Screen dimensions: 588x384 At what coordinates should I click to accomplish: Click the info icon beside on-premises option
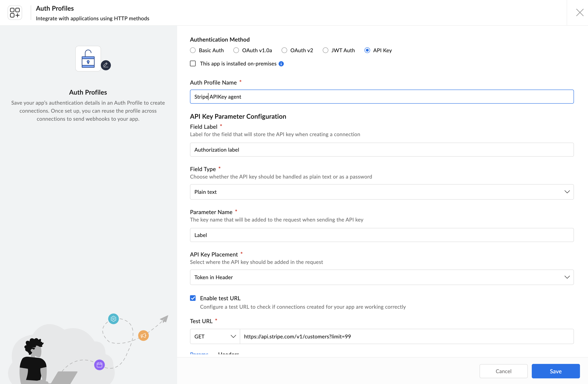click(x=281, y=64)
